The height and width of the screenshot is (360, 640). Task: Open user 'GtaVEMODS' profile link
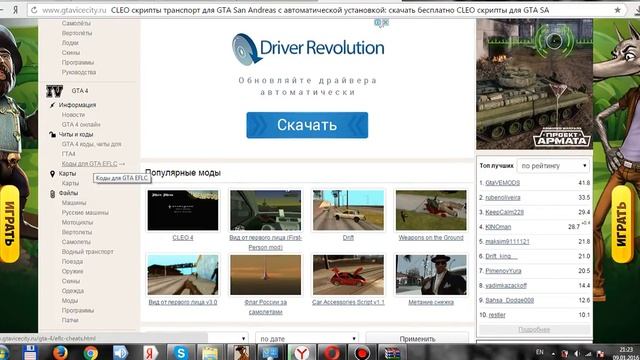click(x=502, y=183)
